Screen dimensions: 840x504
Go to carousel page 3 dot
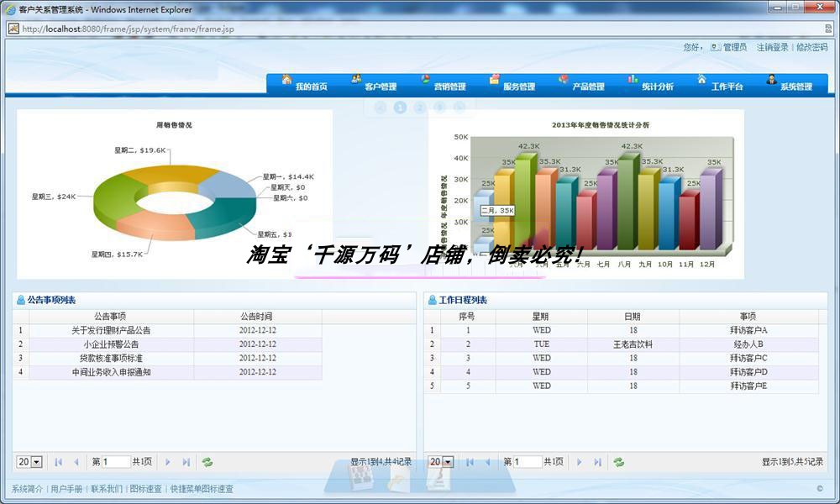439,108
